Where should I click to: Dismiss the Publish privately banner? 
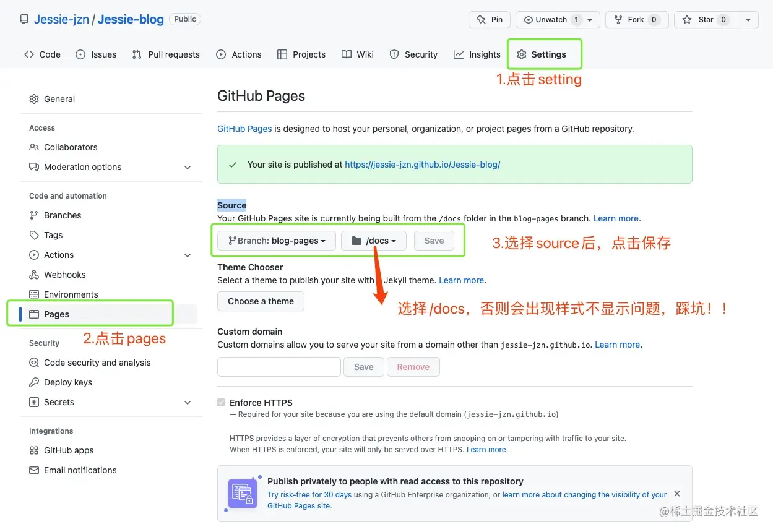tap(677, 494)
